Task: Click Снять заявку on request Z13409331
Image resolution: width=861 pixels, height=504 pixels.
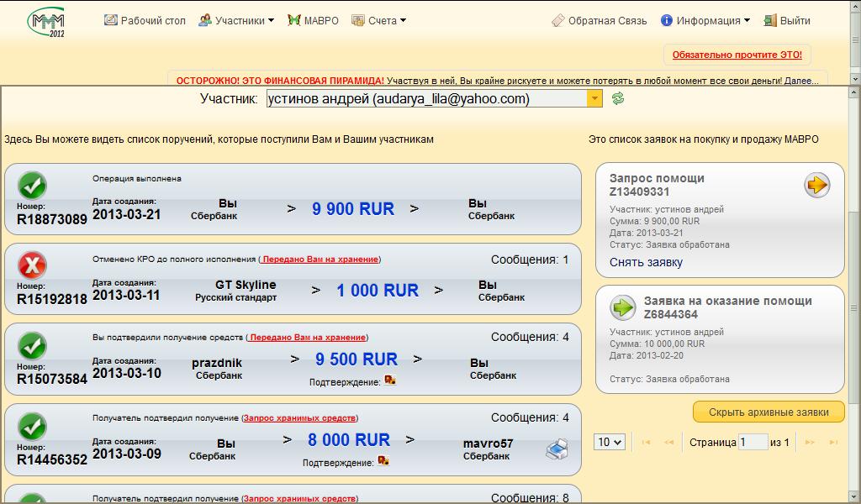Action: pyautogui.click(x=646, y=262)
